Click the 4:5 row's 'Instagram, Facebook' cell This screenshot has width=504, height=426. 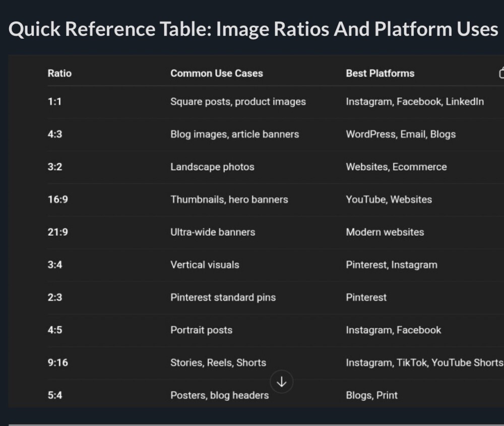(x=394, y=330)
